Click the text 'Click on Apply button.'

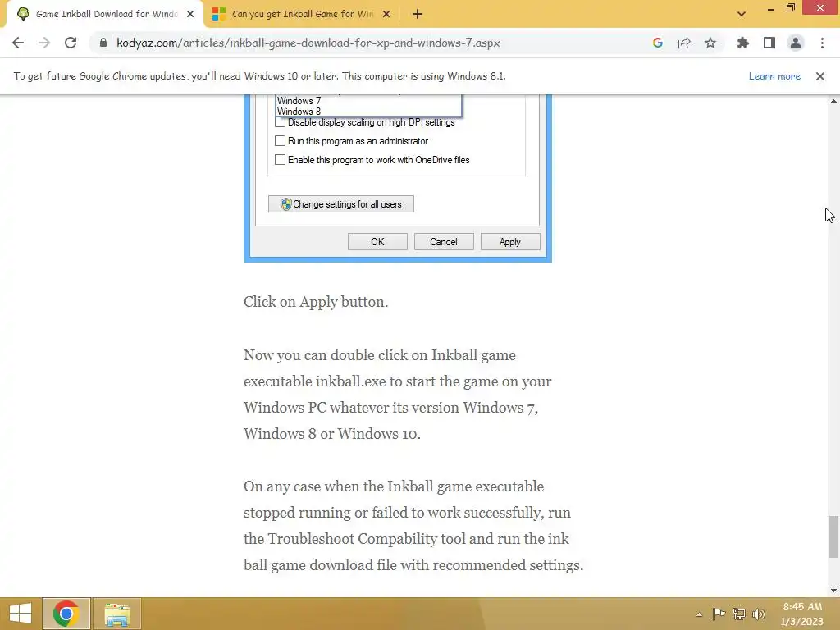pyautogui.click(x=316, y=302)
